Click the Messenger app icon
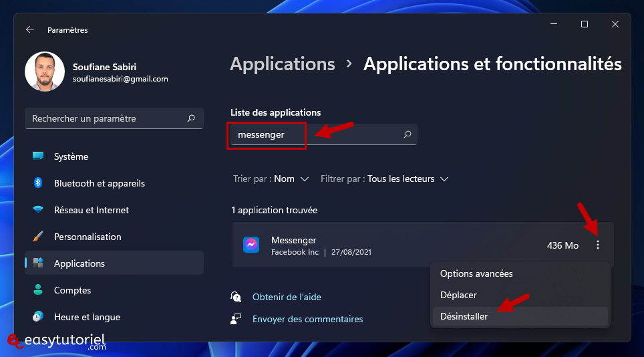 [x=251, y=245]
